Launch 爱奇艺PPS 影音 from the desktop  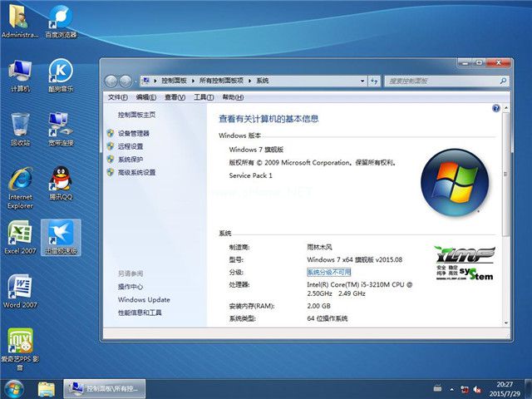tap(20, 349)
